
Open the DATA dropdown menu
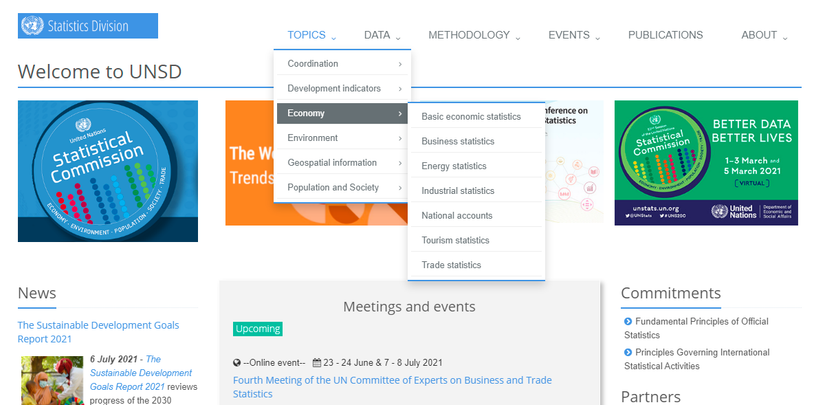click(x=382, y=35)
